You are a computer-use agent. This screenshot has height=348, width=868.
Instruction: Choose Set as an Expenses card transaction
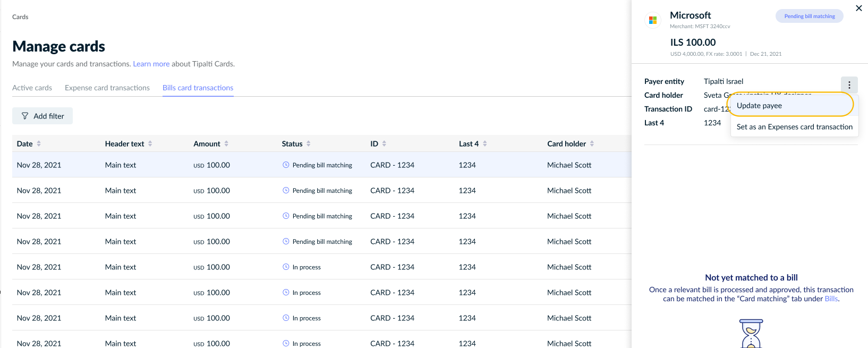click(794, 126)
